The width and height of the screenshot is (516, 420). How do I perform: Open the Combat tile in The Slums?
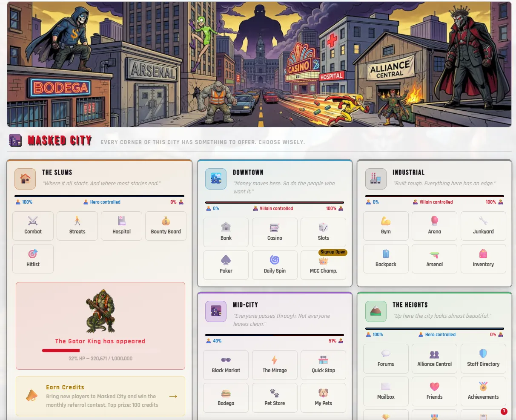33,226
